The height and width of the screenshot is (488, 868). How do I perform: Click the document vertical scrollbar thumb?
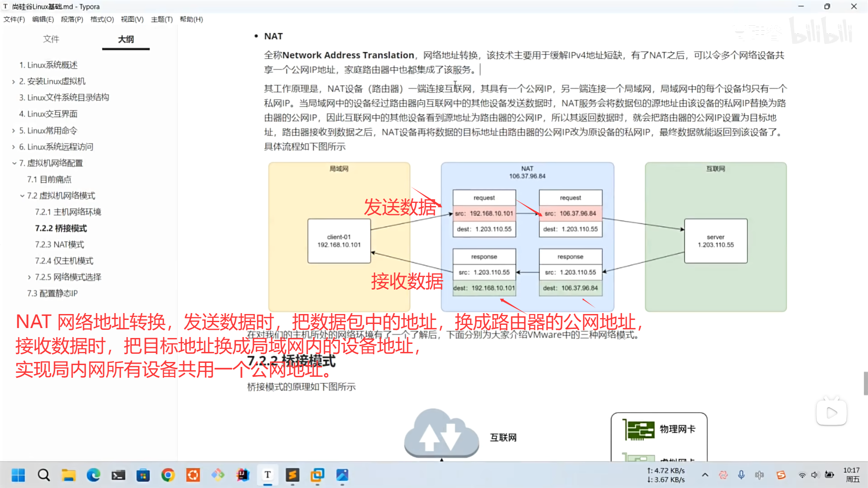coord(865,383)
